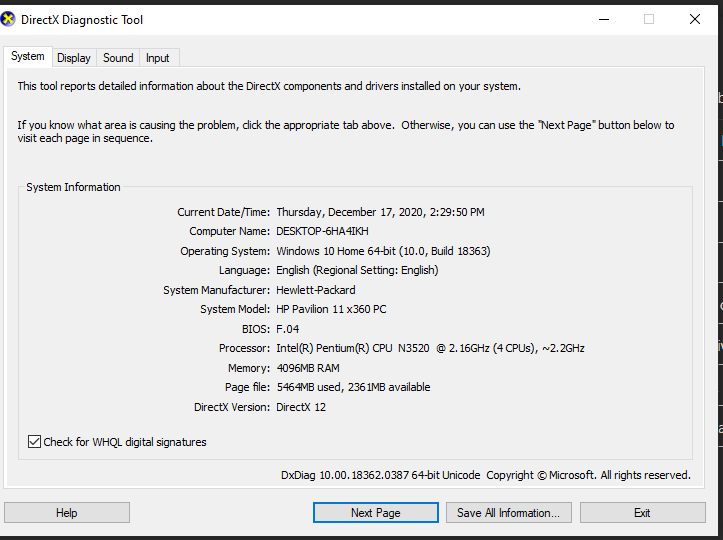Click the Windows 10 Home operating system text

(x=383, y=251)
